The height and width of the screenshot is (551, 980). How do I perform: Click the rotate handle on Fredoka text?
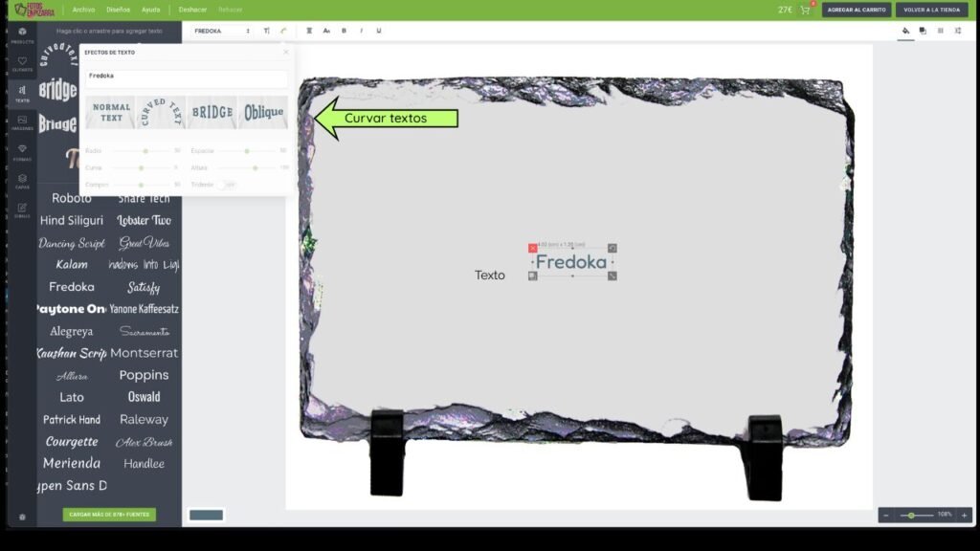click(612, 248)
